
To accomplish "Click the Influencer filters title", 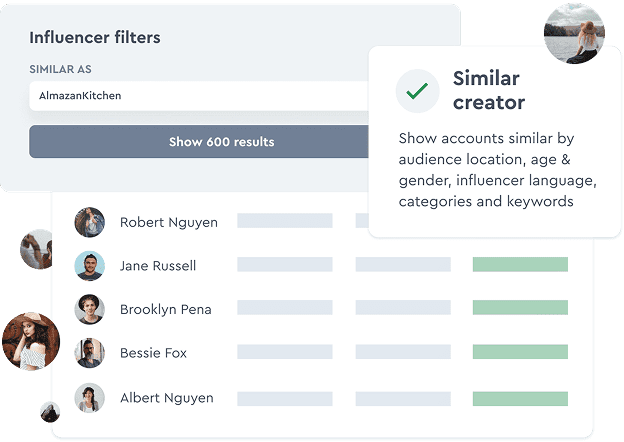I will click(x=95, y=38).
